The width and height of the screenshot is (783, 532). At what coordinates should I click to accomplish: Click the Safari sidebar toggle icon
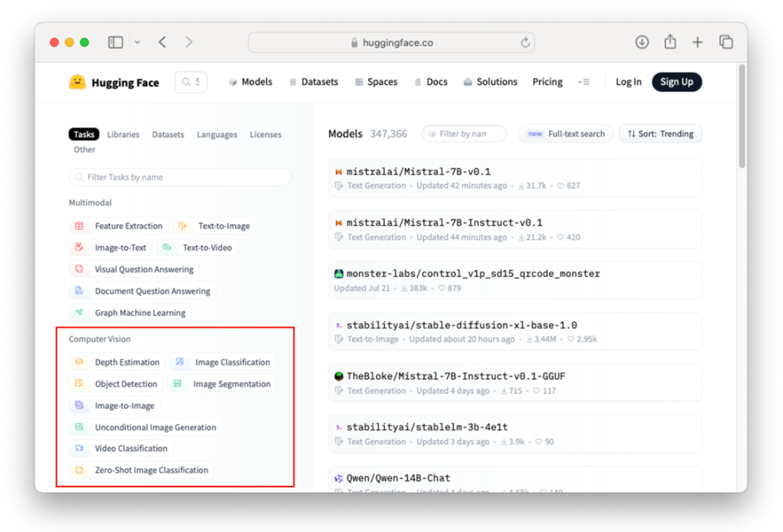[x=115, y=43]
